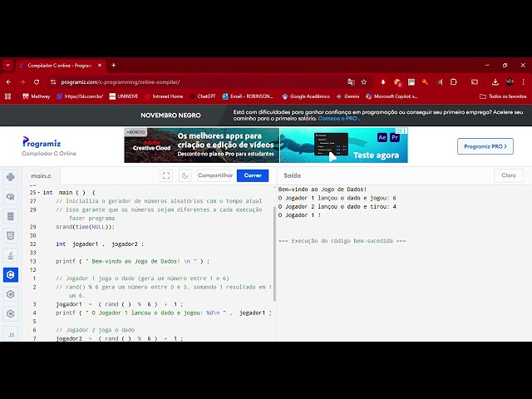Viewport: 532px width, 399px height.
Task: Open the ChatGPT bookmark
Action: pyautogui.click(x=203, y=96)
